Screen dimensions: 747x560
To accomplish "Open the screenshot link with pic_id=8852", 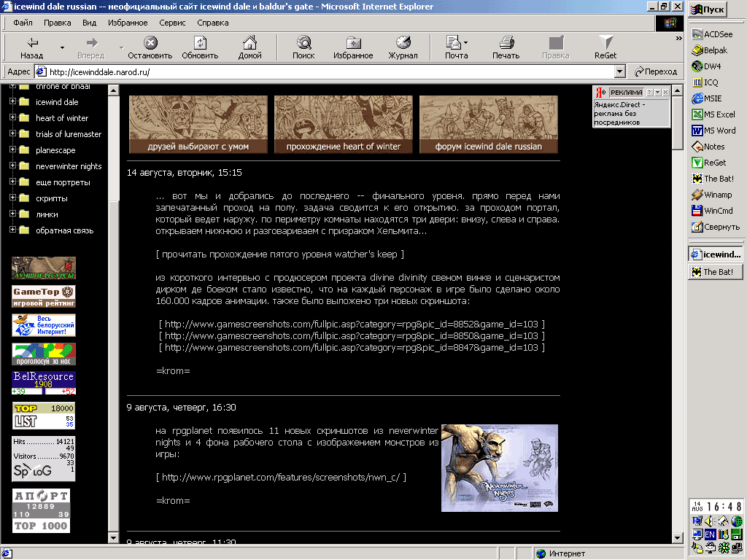I will pyautogui.click(x=352, y=324).
